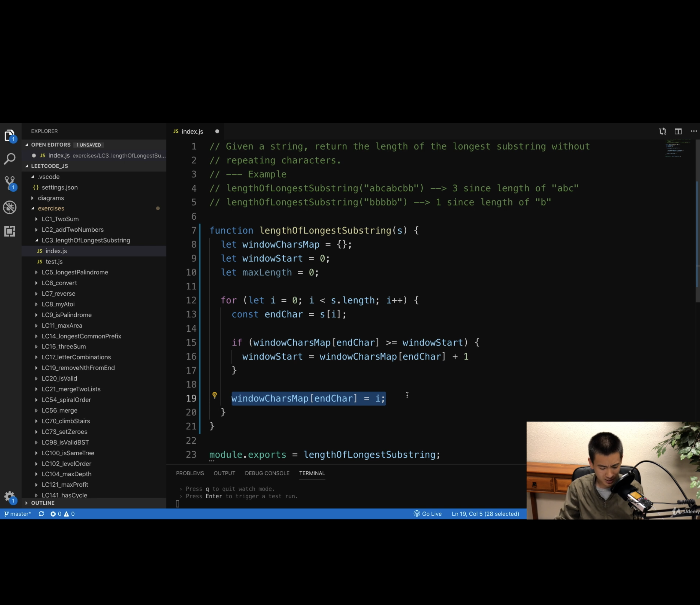Screen dimensions: 700x605
Task: Open the Manage gear icon
Action: click(10, 497)
